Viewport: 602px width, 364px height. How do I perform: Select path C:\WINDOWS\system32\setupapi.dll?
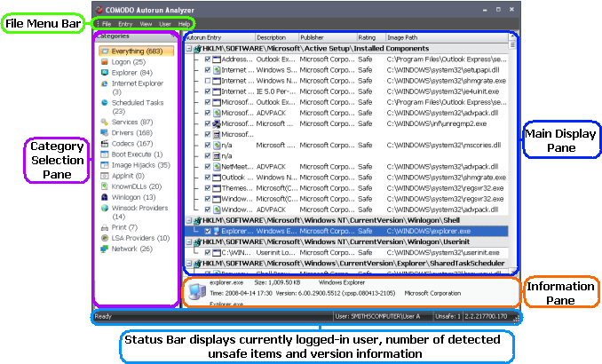click(443, 70)
